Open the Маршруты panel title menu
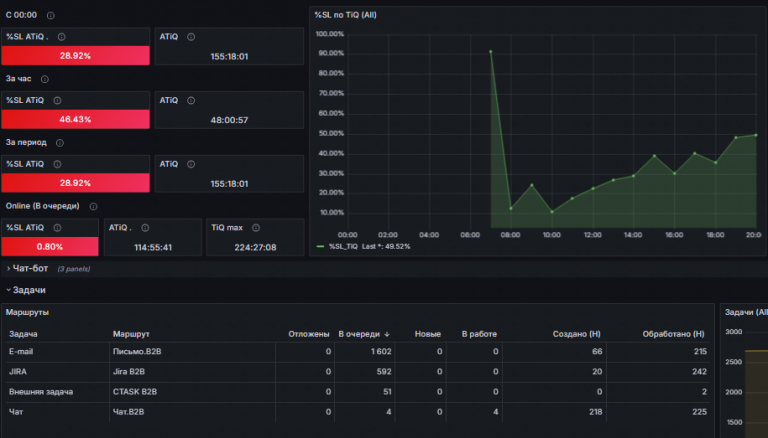Screen dimensions: 768x438 pyautogui.click(x=27, y=312)
